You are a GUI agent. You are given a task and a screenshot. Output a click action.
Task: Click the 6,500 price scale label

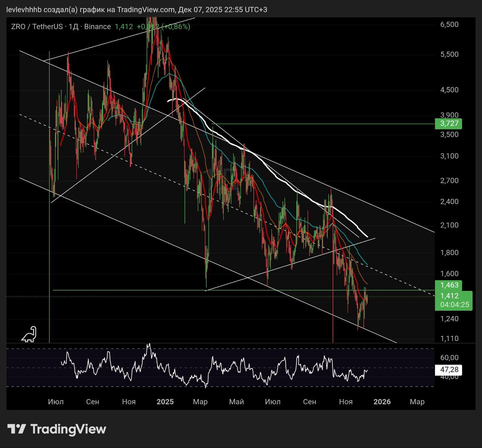point(449,24)
